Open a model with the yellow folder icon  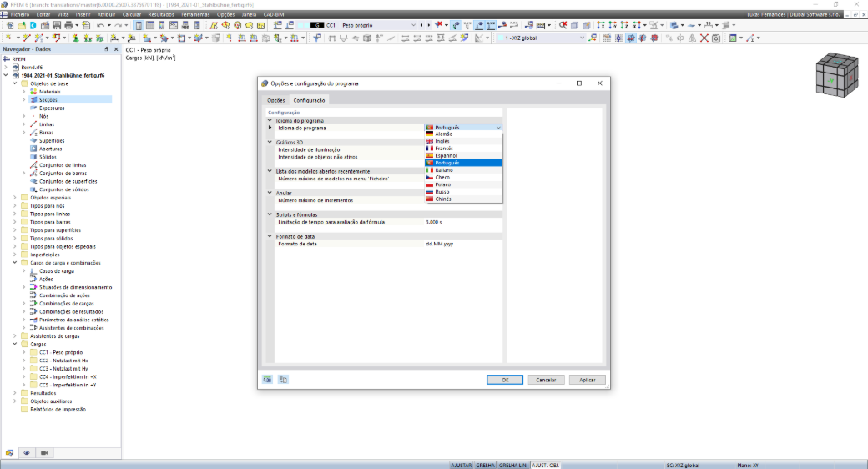22,25
